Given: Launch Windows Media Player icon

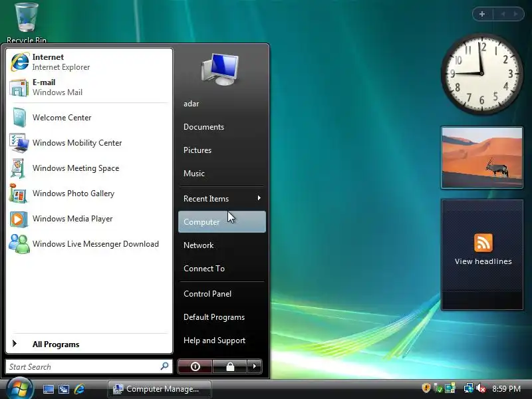Looking at the screenshot, I should pyautogui.click(x=19, y=219).
